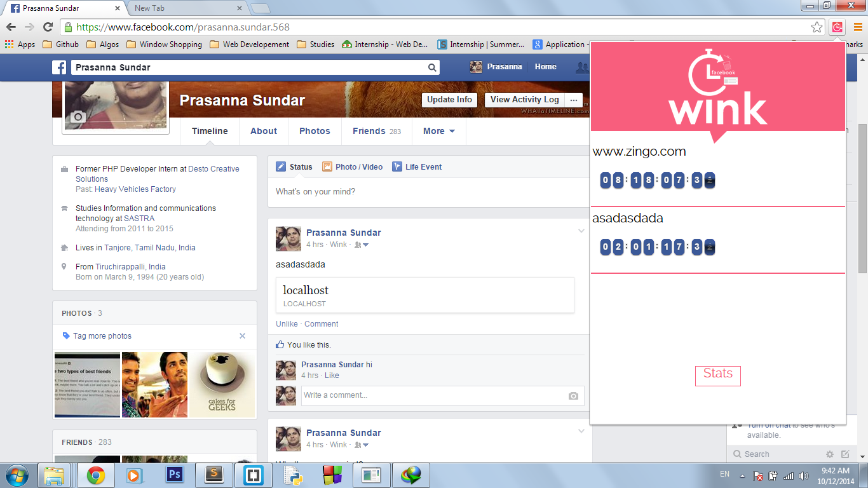The image size is (868, 488).
Task: Switch to the Timeline tab
Action: (x=210, y=131)
